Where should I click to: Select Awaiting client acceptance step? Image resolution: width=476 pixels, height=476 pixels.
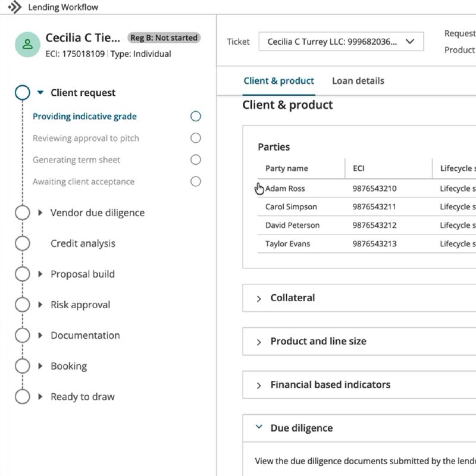[83, 181]
